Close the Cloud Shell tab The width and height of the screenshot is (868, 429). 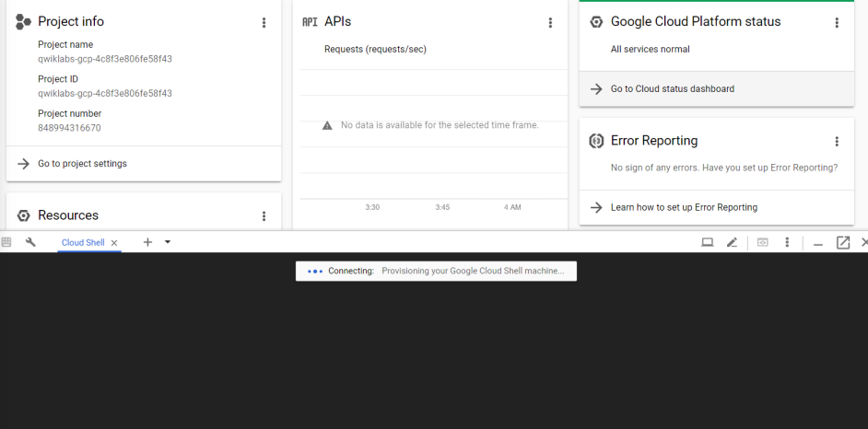(x=114, y=243)
